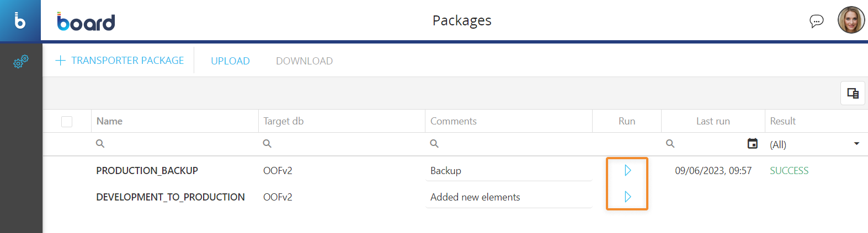This screenshot has width=868, height=233.
Task: Open the user profile avatar
Action: pyautogui.click(x=851, y=20)
